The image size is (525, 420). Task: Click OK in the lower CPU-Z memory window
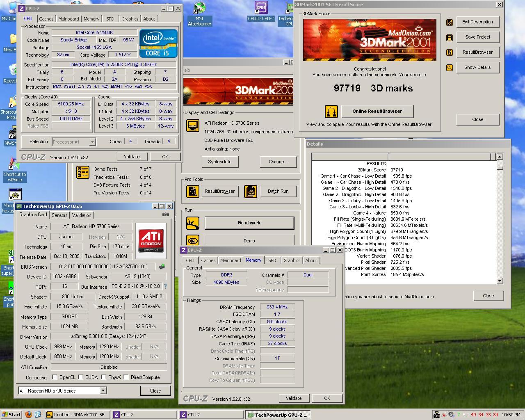coord(327,398)
